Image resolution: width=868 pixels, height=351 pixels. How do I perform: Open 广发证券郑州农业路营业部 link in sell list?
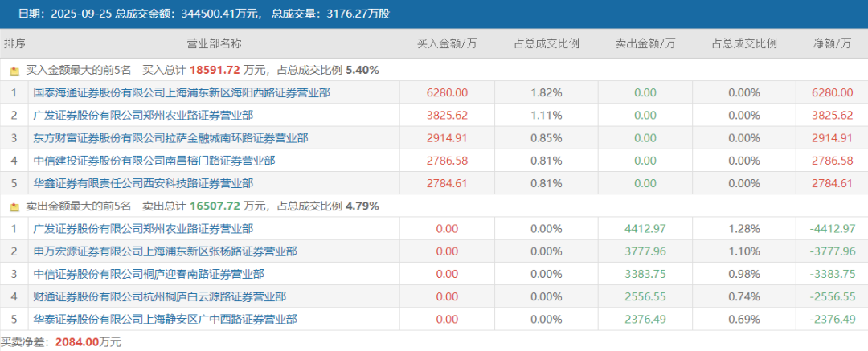coord(143,229)
